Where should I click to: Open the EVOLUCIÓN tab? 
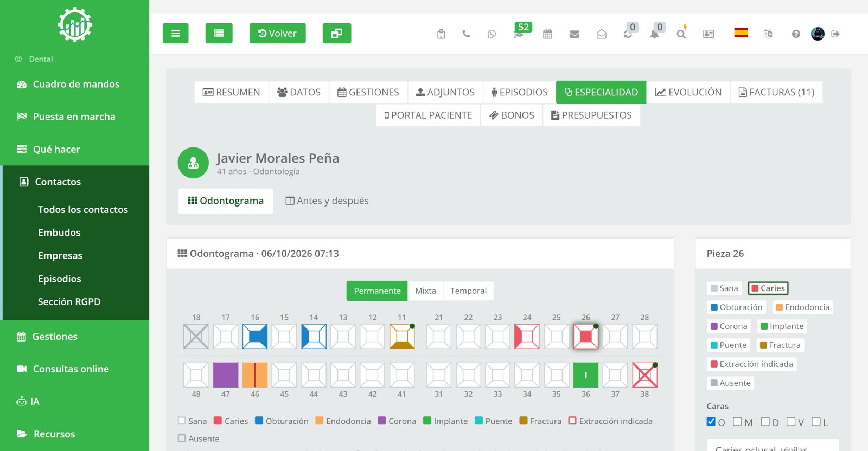pyautogui.click(x=688, y=92)
